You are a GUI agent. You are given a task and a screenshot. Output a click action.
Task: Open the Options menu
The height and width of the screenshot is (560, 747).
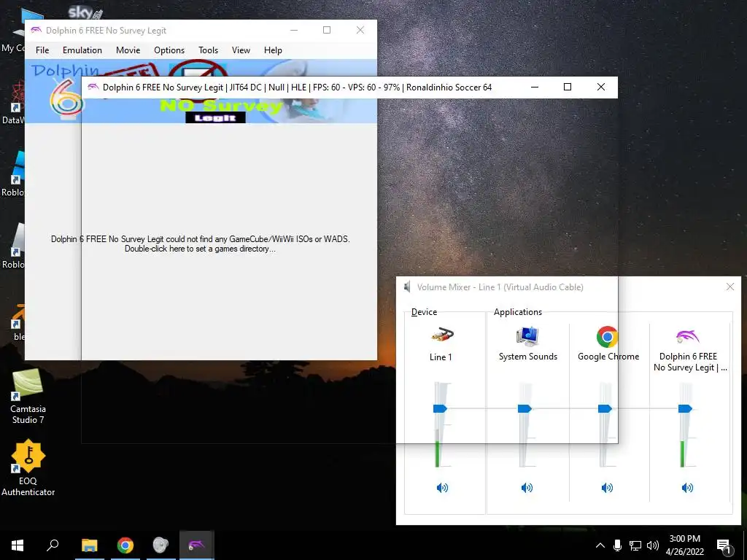pos(169,50)
